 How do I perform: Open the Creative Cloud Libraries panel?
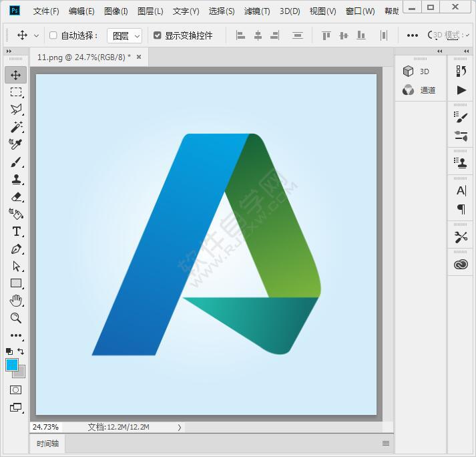(461, 264)
